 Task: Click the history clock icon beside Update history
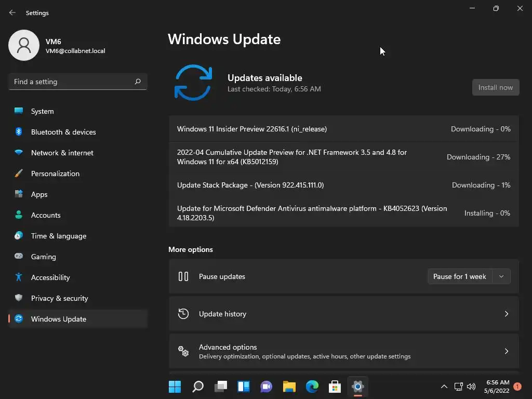(183, 313)
